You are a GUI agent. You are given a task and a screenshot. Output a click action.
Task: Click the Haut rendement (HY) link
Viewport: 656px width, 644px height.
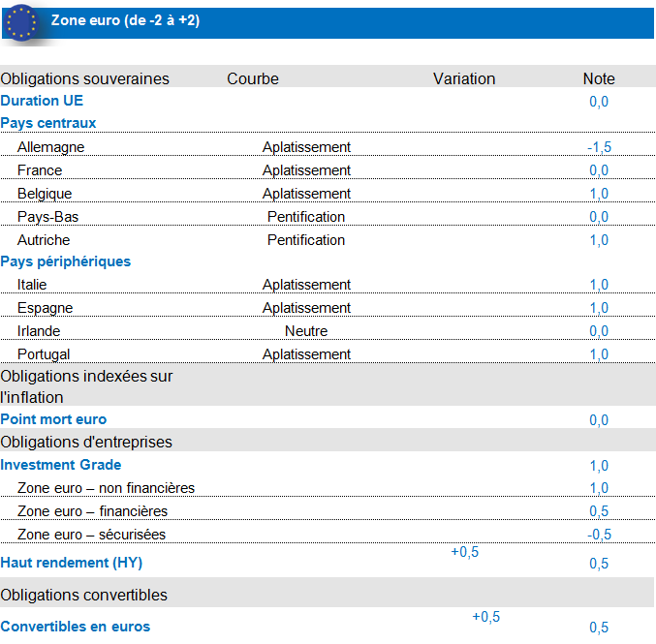point(72,563)
